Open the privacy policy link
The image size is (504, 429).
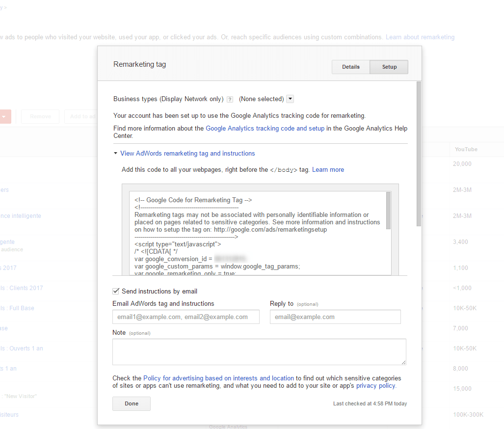[376, 386]
